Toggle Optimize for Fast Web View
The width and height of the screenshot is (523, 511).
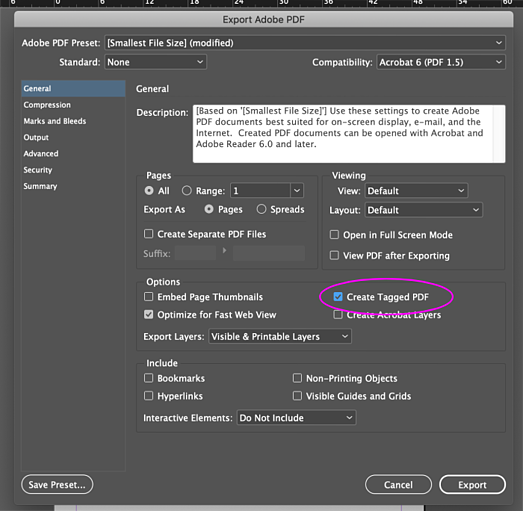click(148, 315)
